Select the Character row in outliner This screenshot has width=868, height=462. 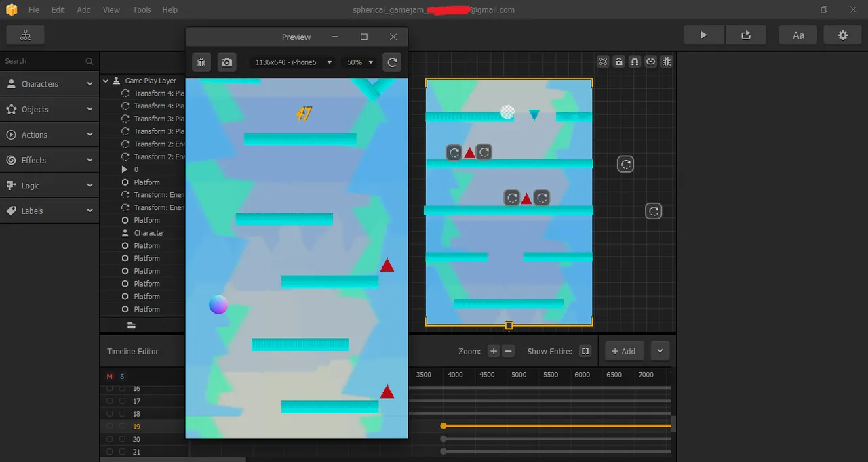point(143,233)
